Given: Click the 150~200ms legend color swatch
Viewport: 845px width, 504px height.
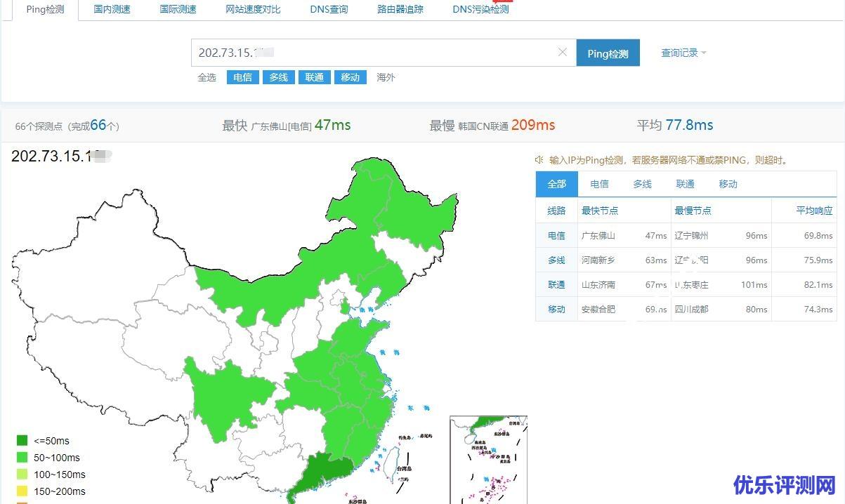Looking at the screenshot, I should (x=22, y=491).
